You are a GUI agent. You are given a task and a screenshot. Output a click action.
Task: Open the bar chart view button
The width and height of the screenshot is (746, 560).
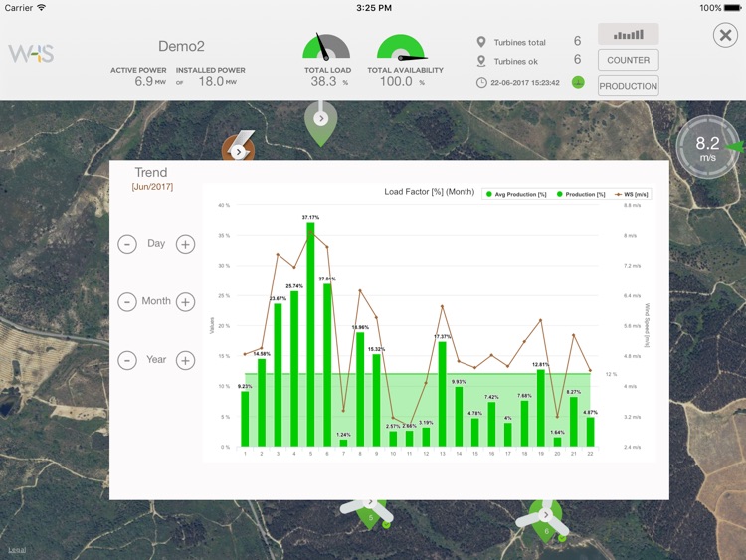(x=628, y=34)
